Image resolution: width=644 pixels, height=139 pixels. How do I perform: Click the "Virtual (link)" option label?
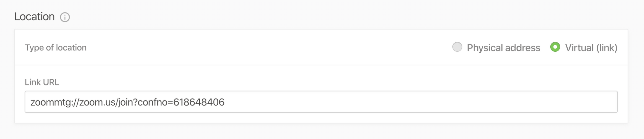(x=591, y=48)
